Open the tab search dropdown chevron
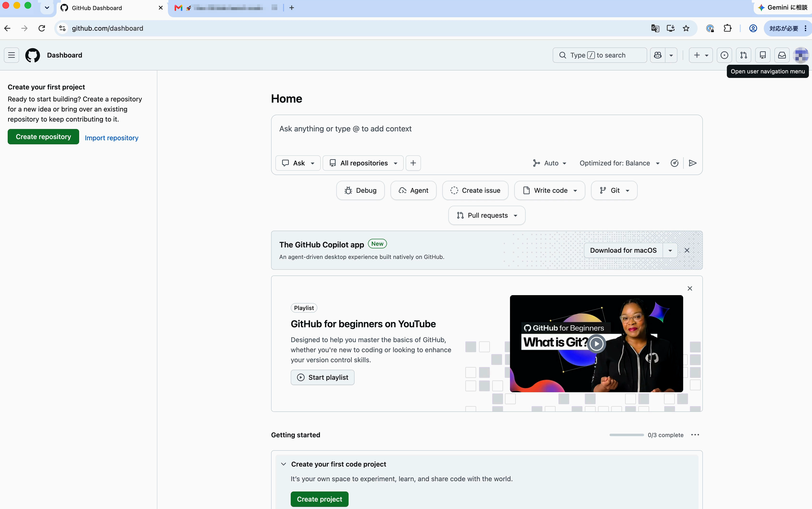The width and height of the screenshot is (812, 509). pos(47,8)
